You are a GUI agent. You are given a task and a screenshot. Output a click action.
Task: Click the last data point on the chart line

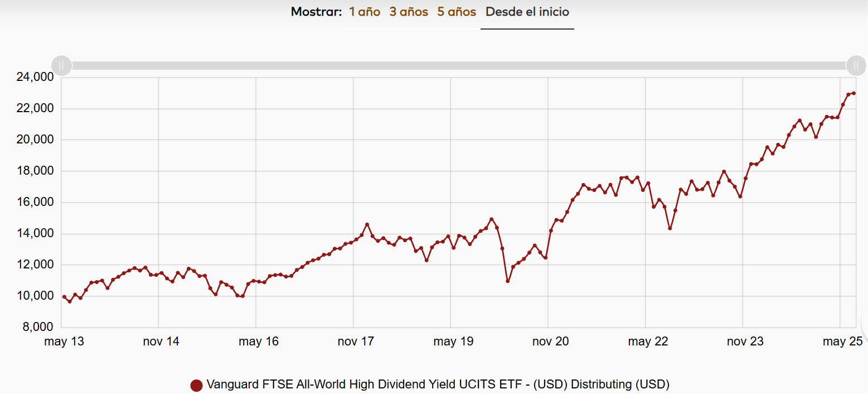coord(854,93)
